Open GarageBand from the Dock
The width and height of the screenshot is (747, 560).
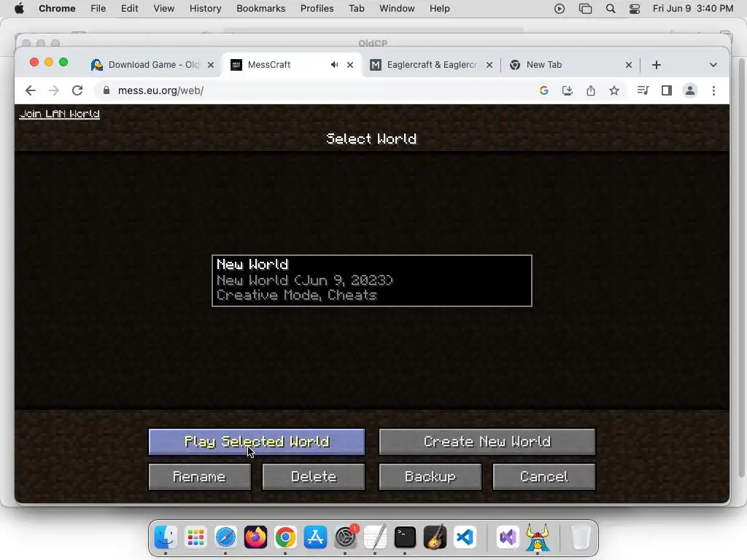(435, 537)
